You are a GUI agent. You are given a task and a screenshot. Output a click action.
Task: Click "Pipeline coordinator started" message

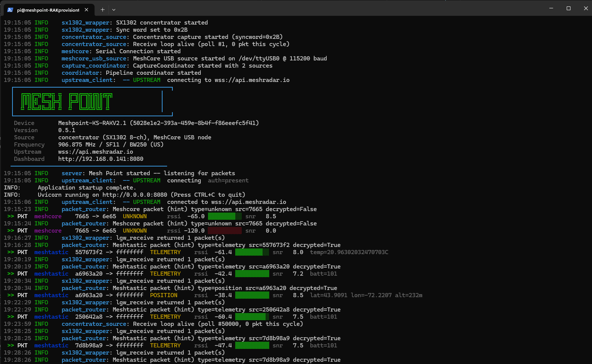tap(153, 73)
